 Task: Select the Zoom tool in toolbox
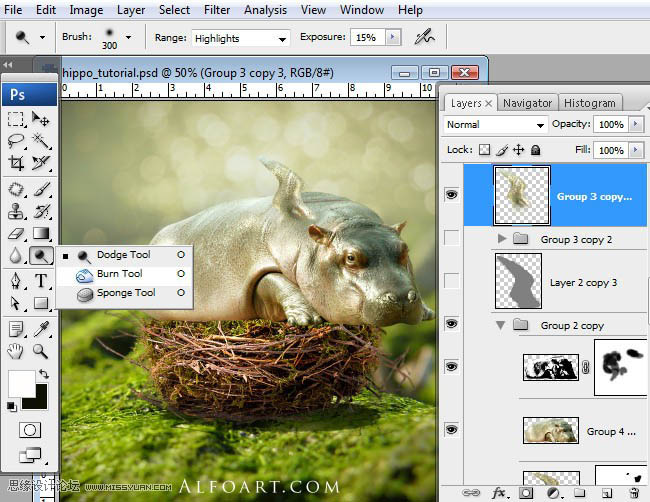[41, 350]
